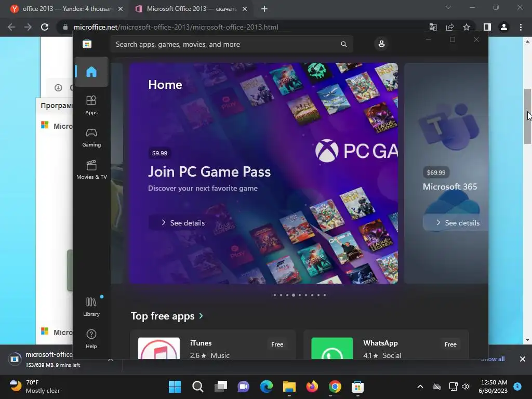532x399 pixels.
Task: Open Microsoft Edge from taskbar
Action: click(x=267, y=387)
